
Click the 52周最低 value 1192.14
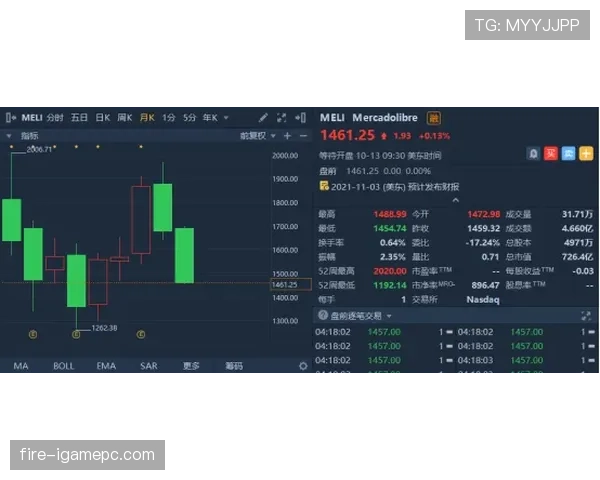pos(390,286)
